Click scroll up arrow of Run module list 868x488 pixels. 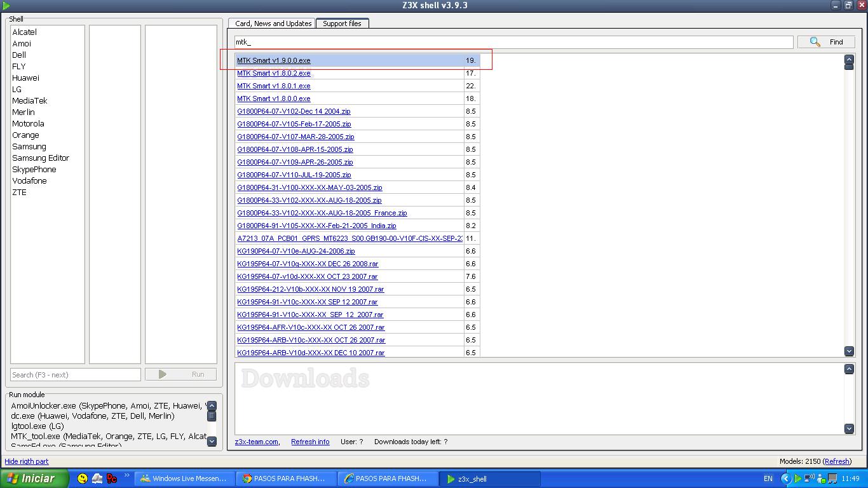click(212, 405)
